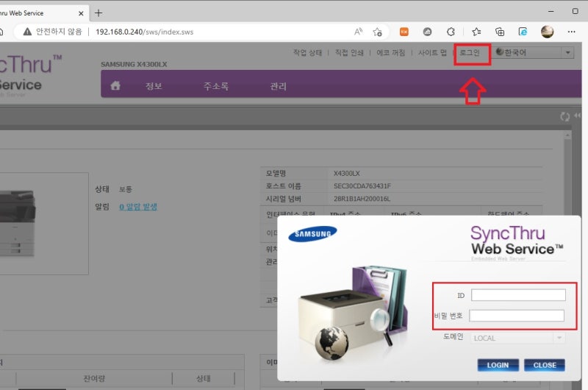Select the X4300LX model name value
The height and width of the screenshot is (390, 588).
click(x=346, y=173)
